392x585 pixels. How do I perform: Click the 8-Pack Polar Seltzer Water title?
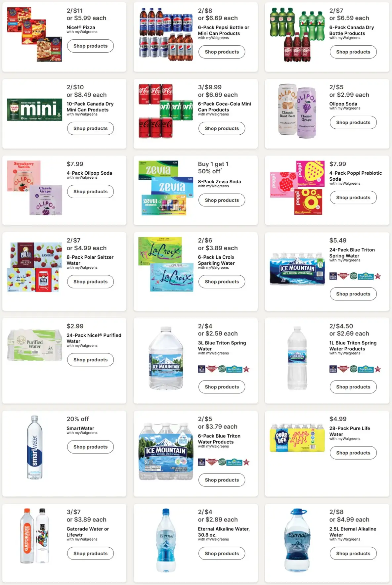pos(90,260)
